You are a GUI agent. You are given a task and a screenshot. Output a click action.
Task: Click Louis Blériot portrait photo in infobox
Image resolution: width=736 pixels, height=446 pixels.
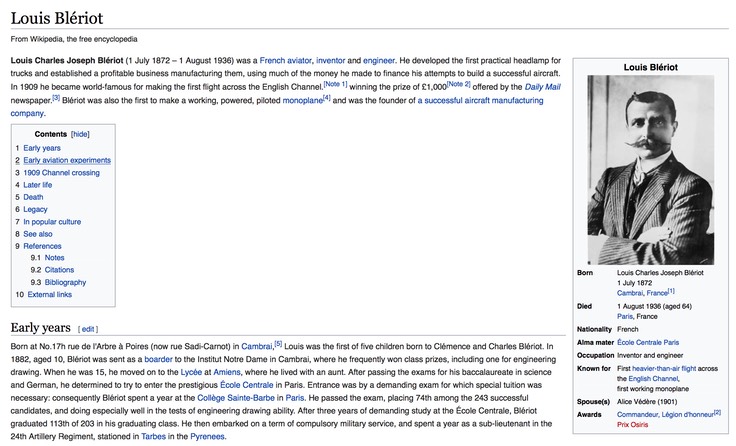tap(651, 169)
